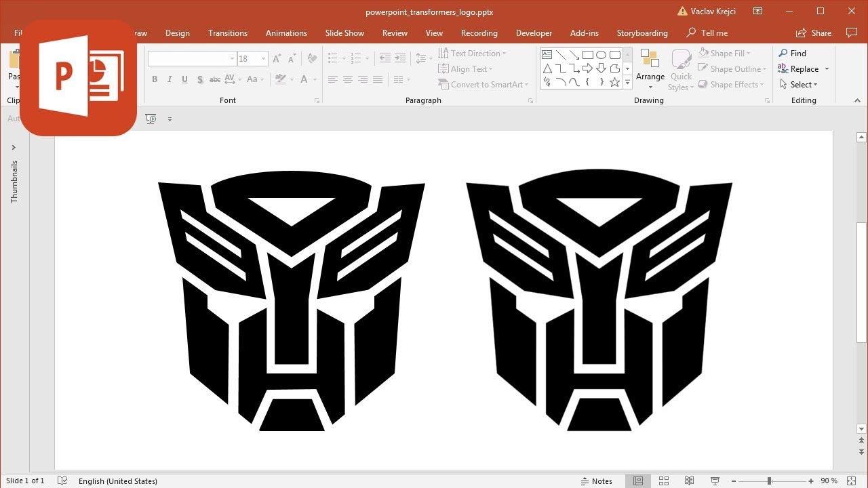The image size is (868, 488).
Task: Open the Review tab
Action: point(395,33)
